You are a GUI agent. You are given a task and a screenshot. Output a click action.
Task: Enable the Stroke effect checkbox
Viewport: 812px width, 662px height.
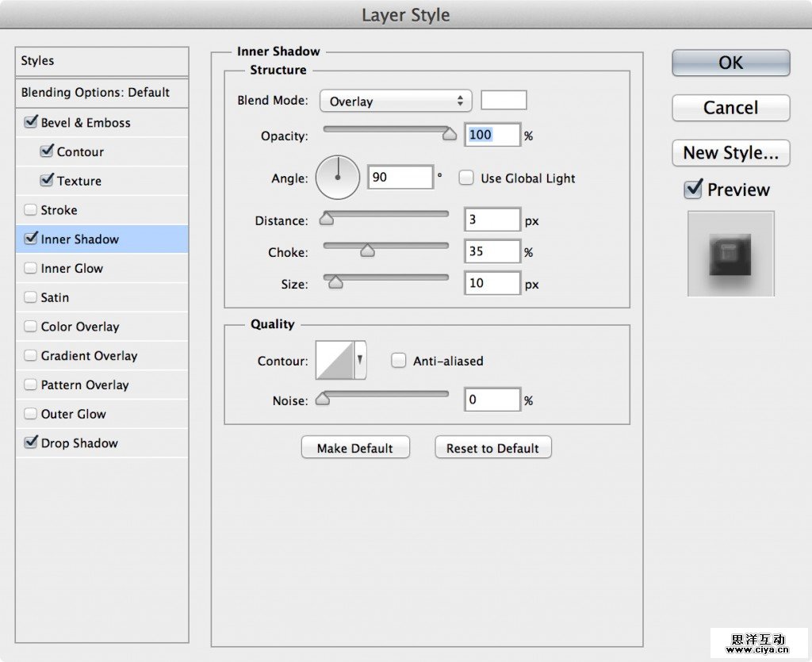(x=31, y=210)
